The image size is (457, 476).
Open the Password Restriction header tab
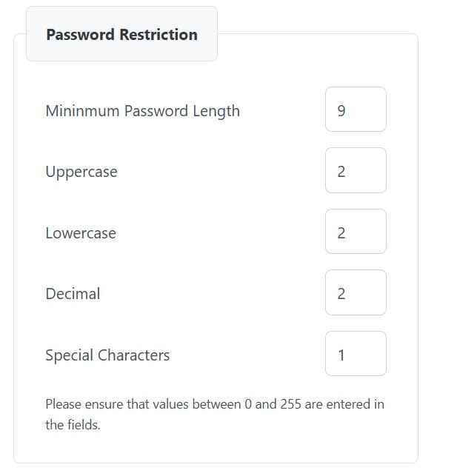[x=121, y=34]
